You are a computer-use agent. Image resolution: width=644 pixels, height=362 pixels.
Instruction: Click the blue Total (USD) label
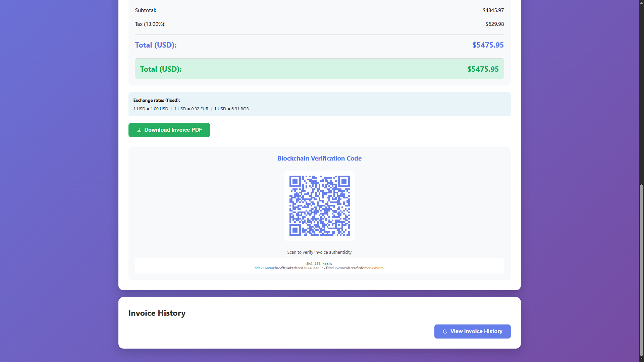coord(156,45)
